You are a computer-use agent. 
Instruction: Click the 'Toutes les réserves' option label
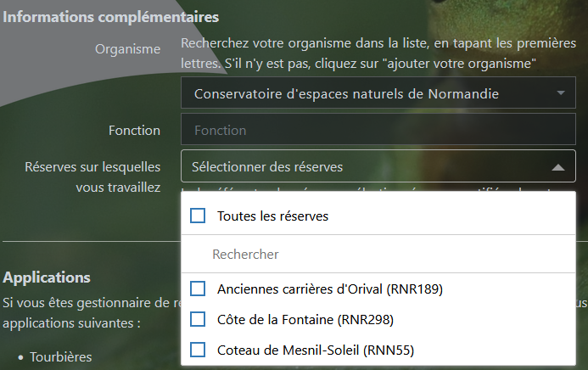(272, 216)
